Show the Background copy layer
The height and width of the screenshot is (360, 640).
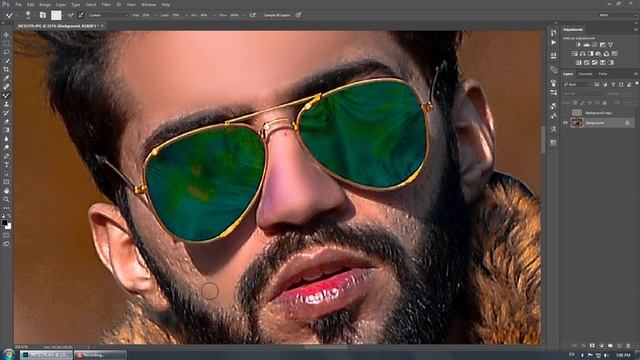click(566, 113)
